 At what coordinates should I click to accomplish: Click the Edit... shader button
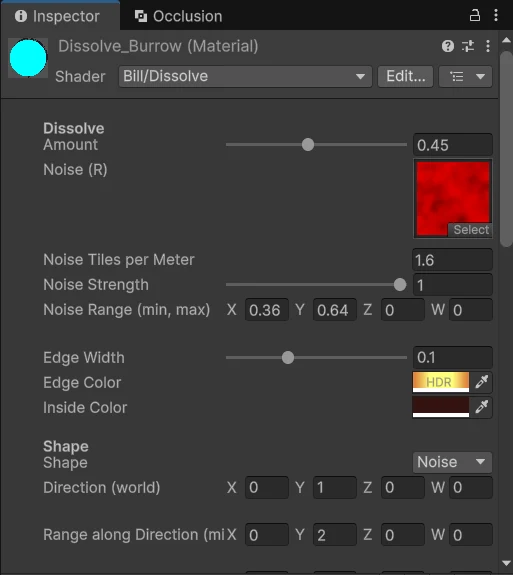click(406, 76)
